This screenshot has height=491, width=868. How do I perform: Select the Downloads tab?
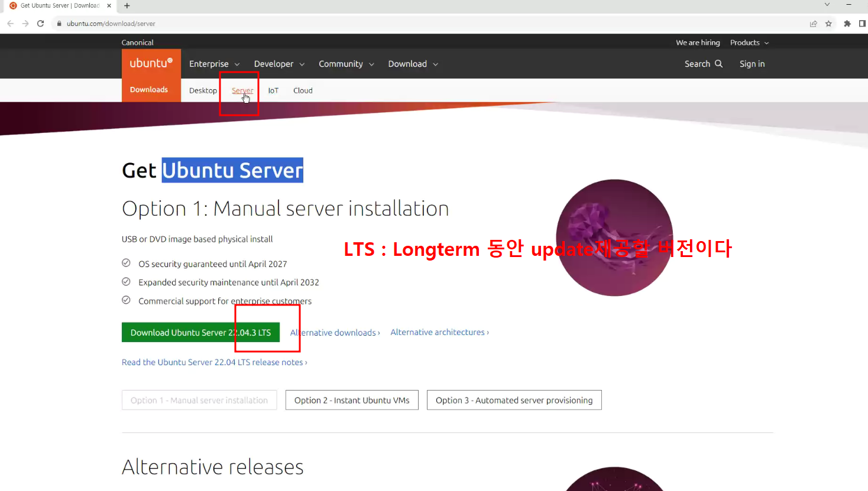tap(149, 90)
